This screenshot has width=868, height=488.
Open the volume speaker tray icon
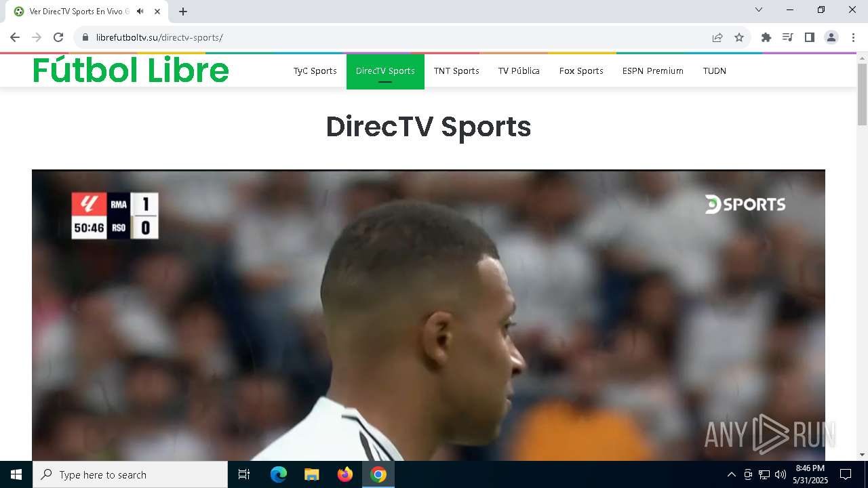click(x=781, y=474)
